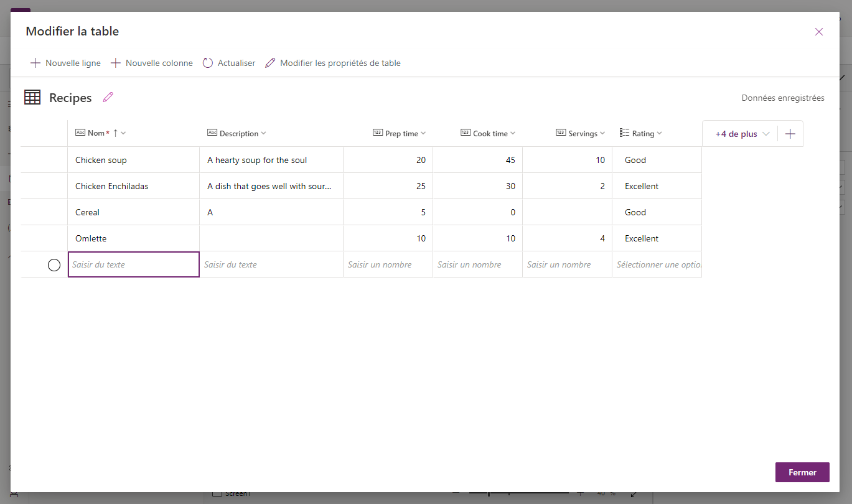Screen dimensions: 852x504
Task: Click the new row Prep time number field
Action: coord(388,264)
